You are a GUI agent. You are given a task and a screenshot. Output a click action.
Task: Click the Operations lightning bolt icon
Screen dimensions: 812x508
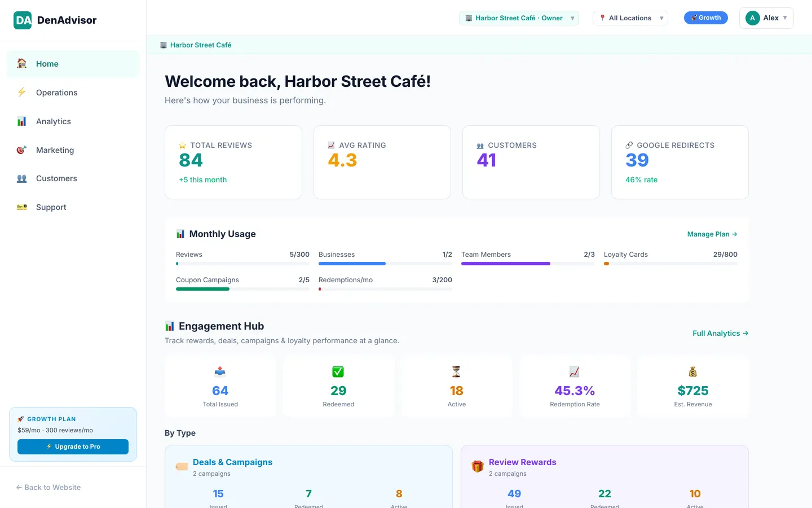(21, 92)
